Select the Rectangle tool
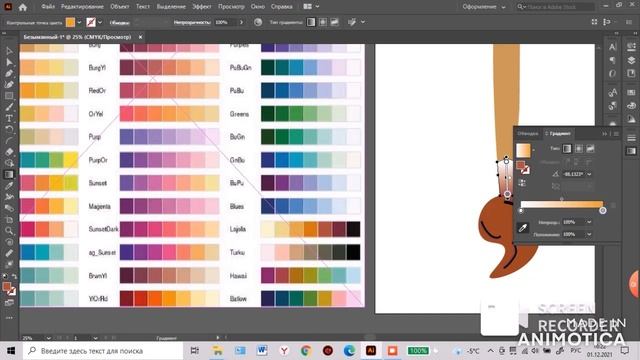Viewport: 640px width, 360px height. (9, 96)
